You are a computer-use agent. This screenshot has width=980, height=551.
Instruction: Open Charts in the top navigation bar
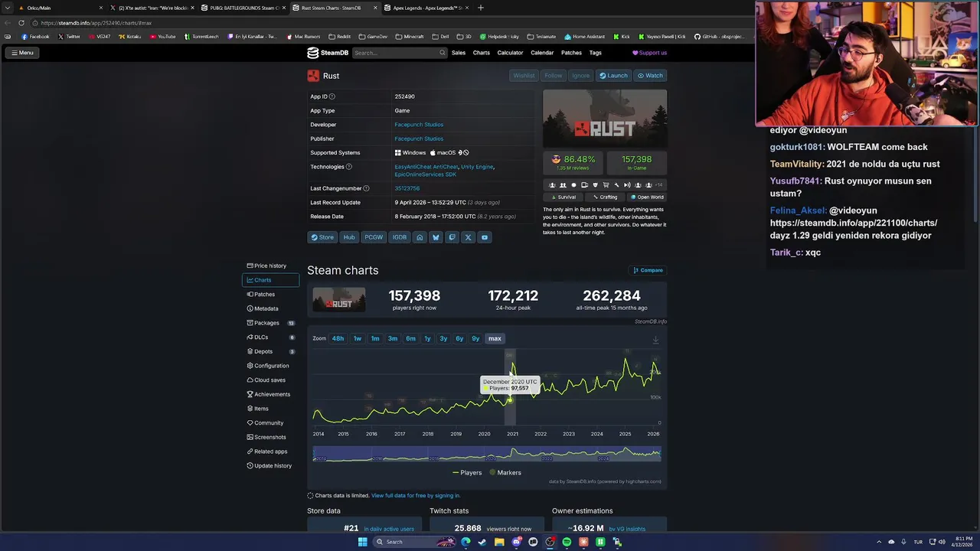482,53
